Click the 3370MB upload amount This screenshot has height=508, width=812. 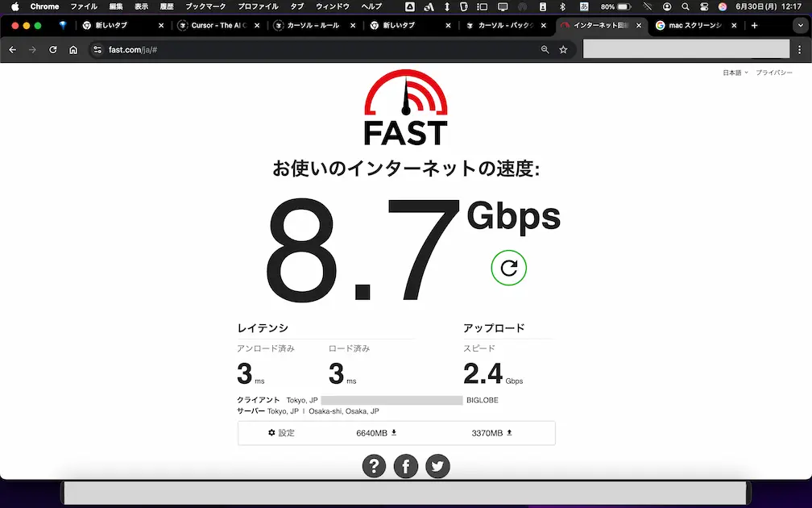point(491,433)
